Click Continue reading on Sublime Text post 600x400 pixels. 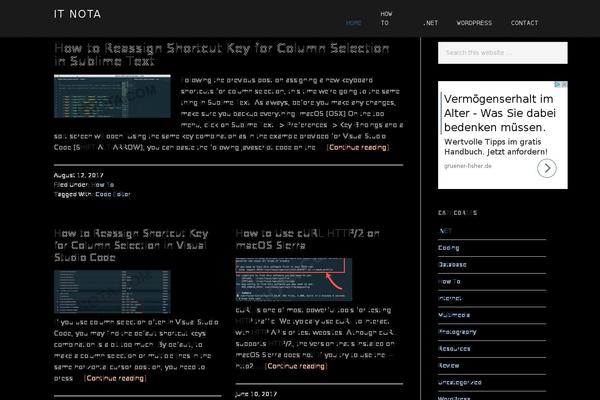coord(358,147)
